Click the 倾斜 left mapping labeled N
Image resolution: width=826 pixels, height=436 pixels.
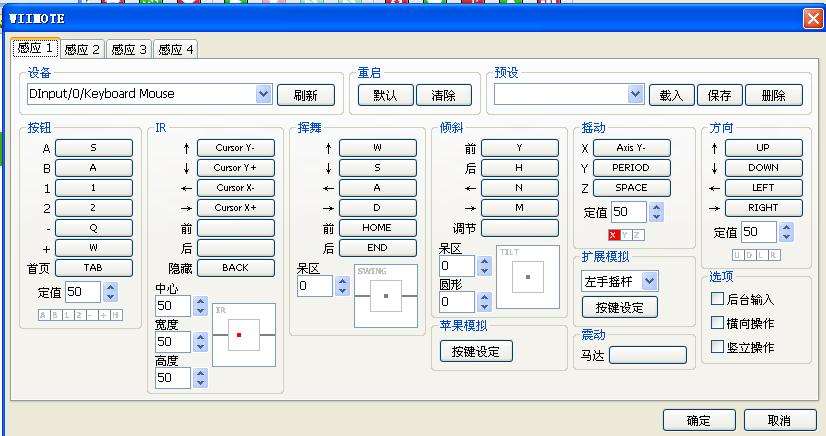click(519, 188)
